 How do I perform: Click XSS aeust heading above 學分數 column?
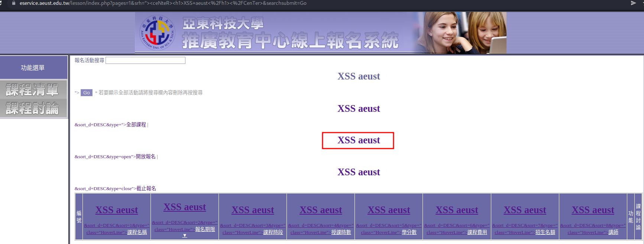pos(389,210)
